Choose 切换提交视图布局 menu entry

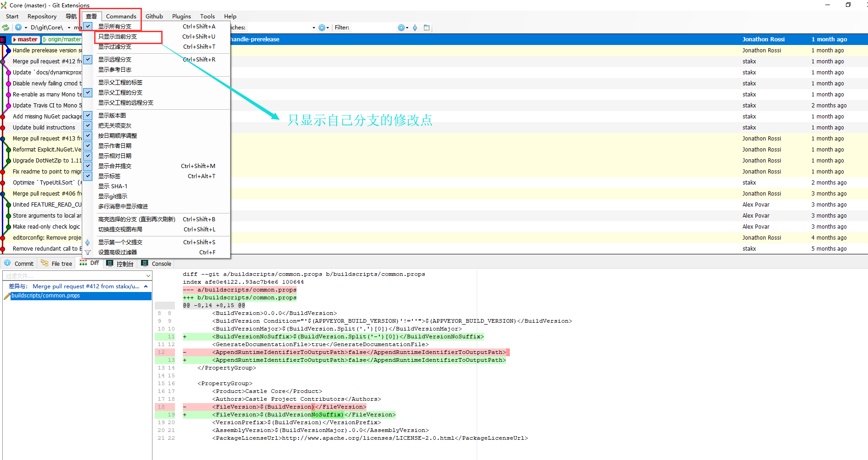coord(156,230)
